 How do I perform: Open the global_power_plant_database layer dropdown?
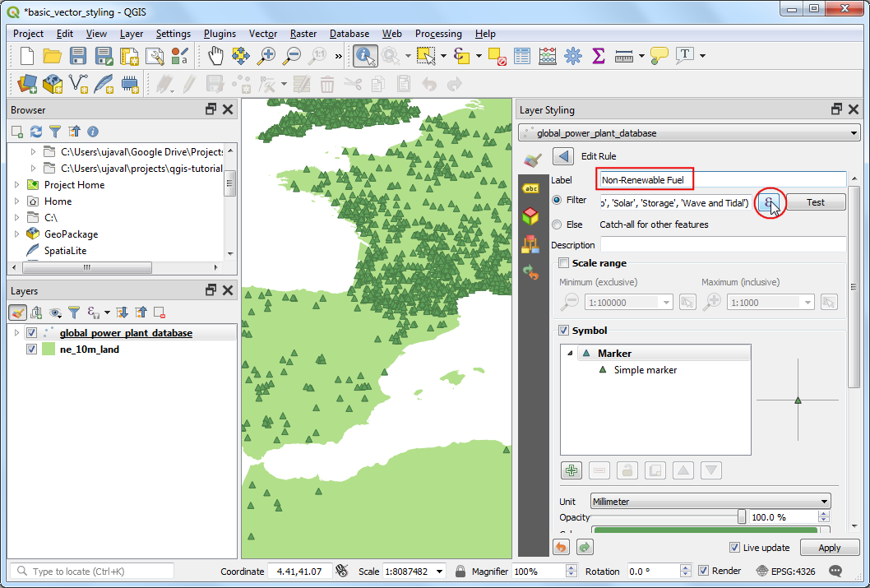click(x=689, y=133)
